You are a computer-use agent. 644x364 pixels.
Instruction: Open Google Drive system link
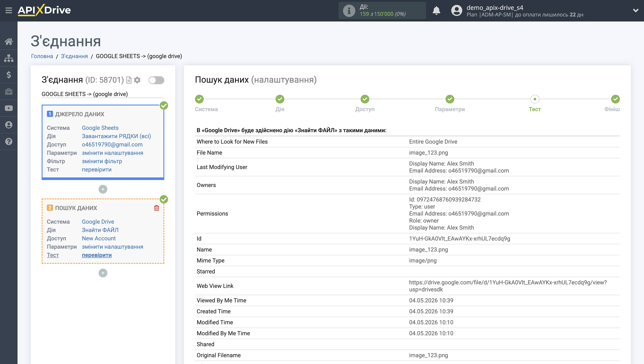click(x=98, y=221)
